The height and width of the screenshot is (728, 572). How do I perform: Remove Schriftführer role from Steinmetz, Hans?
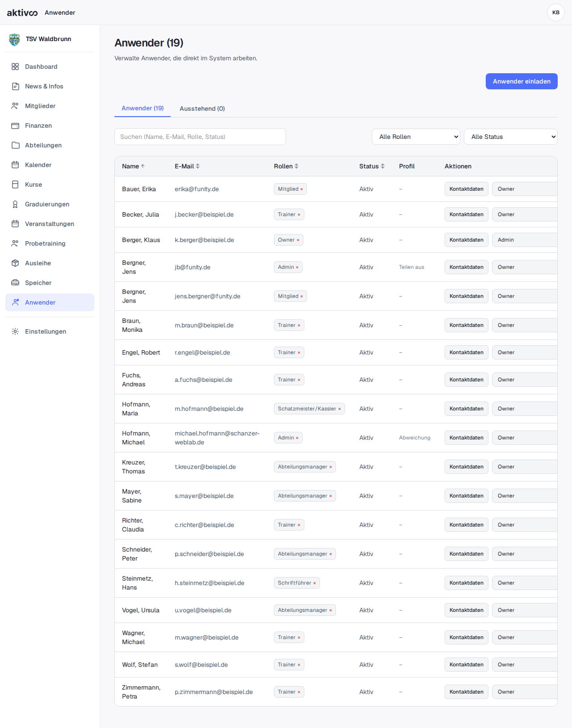pyautogui.click(x=315, y=583)
